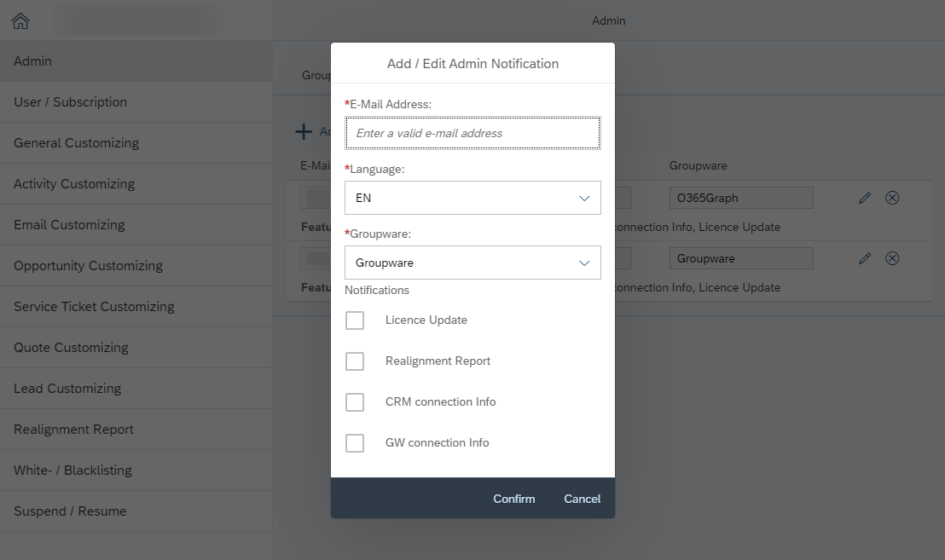Viewport: 945px width, 560px height.
Task: Toggle the GW connection Info checkbox
Action: 355,443
